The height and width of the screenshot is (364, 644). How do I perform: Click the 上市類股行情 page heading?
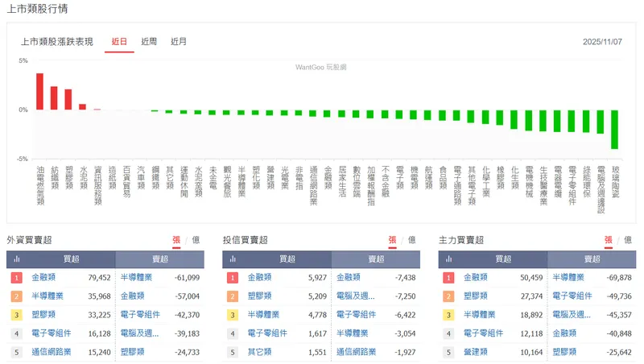pyautogui.click(x=37, y=9)
